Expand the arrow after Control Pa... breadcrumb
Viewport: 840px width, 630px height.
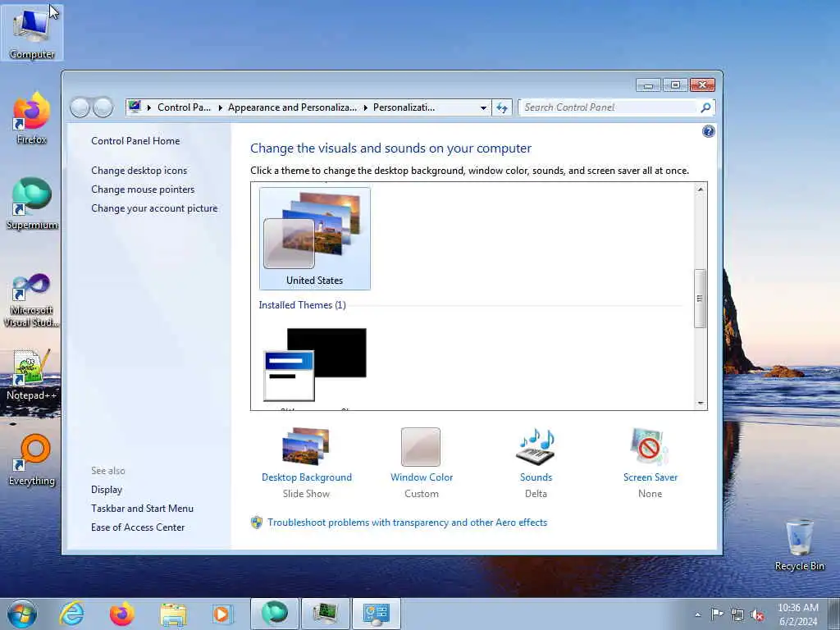220,107
